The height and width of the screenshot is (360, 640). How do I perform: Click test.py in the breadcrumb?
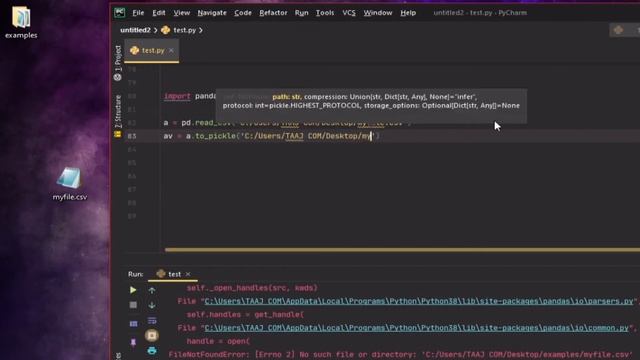point(184,30)
